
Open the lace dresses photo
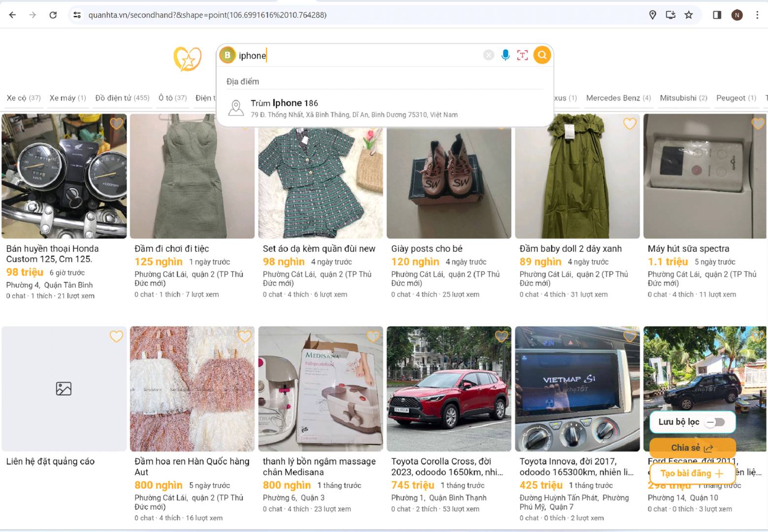point(192,389)
